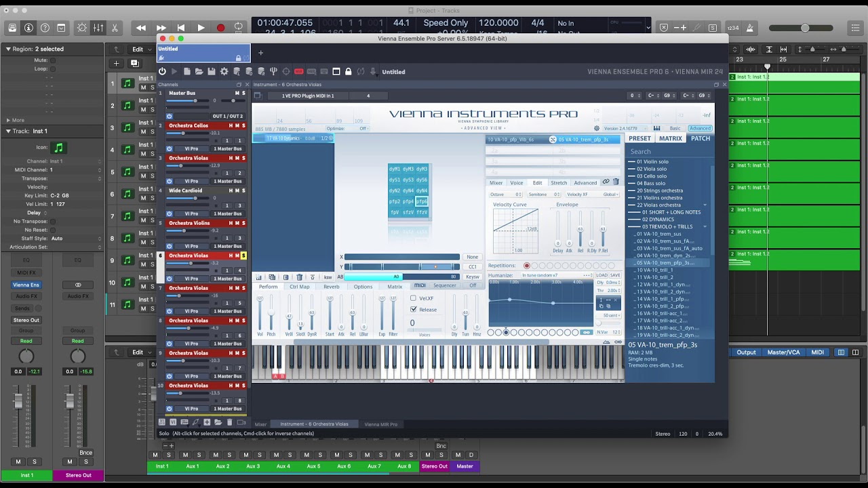Click the trash icon in the matrix toolbar
Screen dimensions: 868x488
tap(300, 277)
